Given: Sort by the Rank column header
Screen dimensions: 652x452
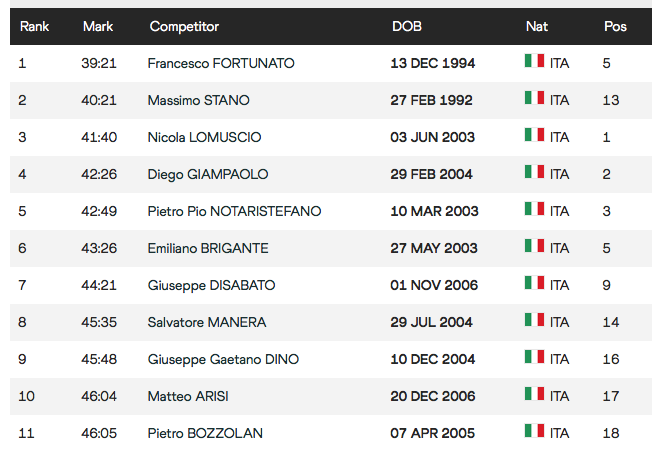Looking at the screenshot, I should [x=35, y=27].
